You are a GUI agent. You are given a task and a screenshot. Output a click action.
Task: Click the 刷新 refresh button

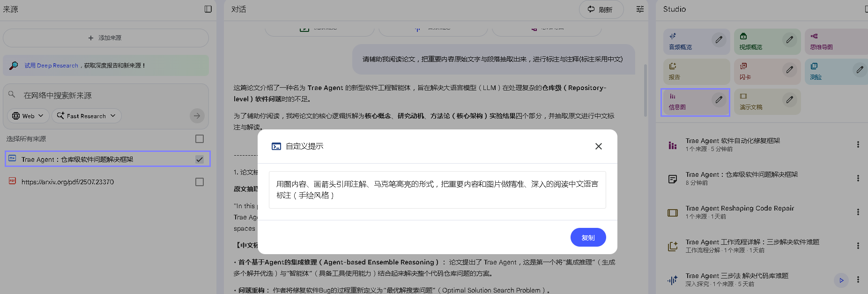601,9
